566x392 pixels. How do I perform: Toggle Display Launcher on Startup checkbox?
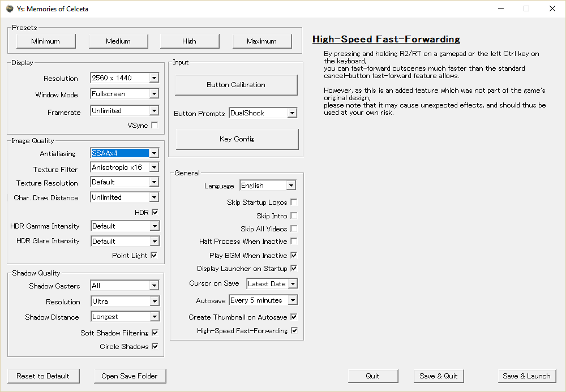(294, 268)
